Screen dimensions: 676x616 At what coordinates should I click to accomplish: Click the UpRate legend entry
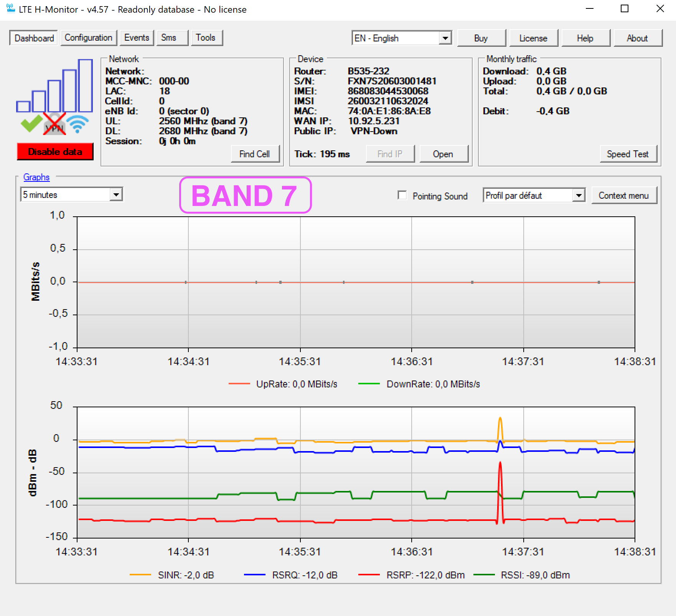283,384
